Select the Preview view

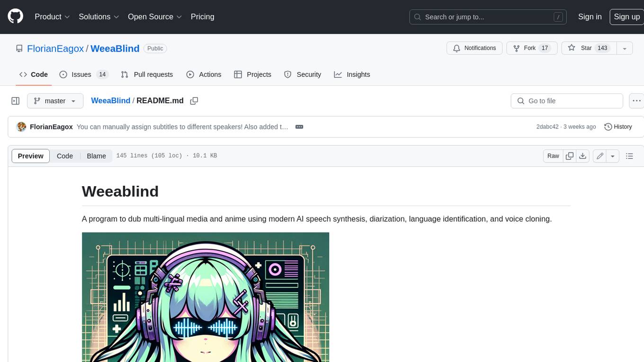click(31, 156)
